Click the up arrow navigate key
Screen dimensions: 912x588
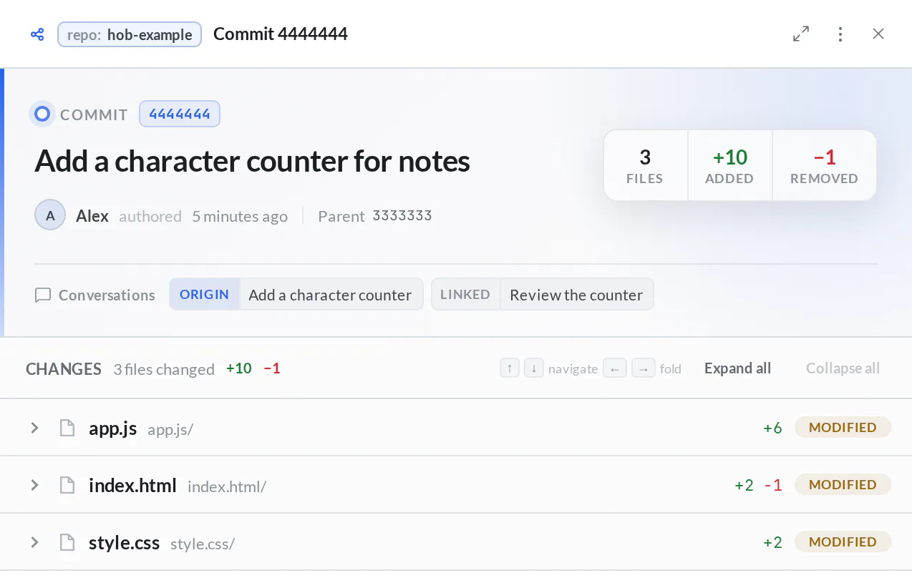(510, 368)
